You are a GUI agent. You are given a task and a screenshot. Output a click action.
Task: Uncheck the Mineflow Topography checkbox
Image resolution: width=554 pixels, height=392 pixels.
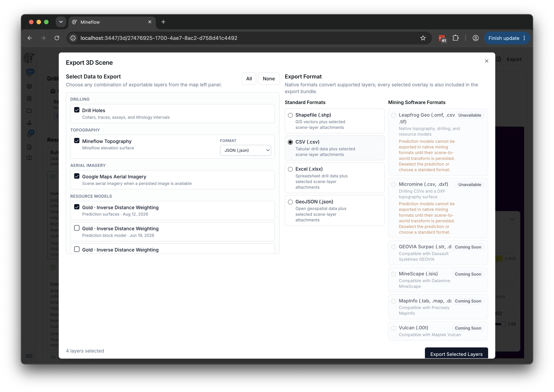[x=77, y=141]
